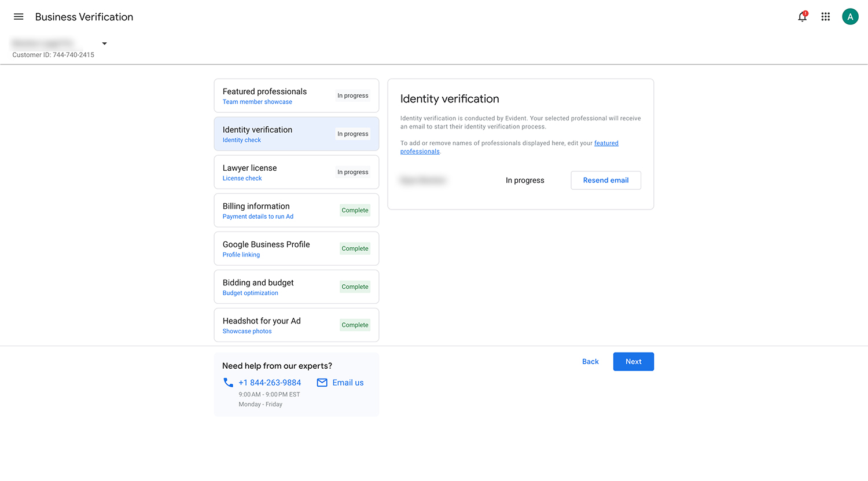
Task: Open the Lawyer license step
Action: (296, 172)
